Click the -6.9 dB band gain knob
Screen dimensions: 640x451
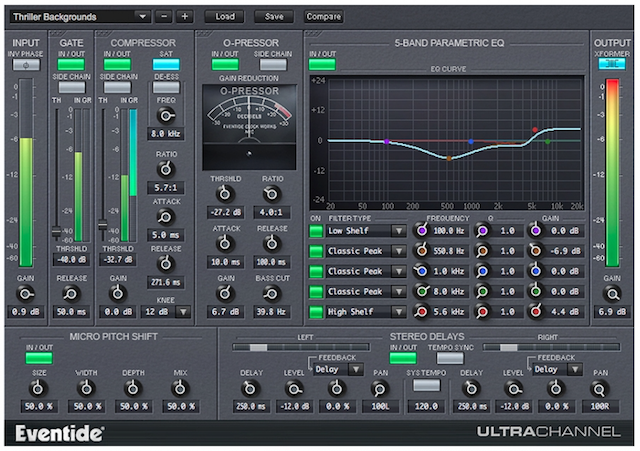[536, 251]
